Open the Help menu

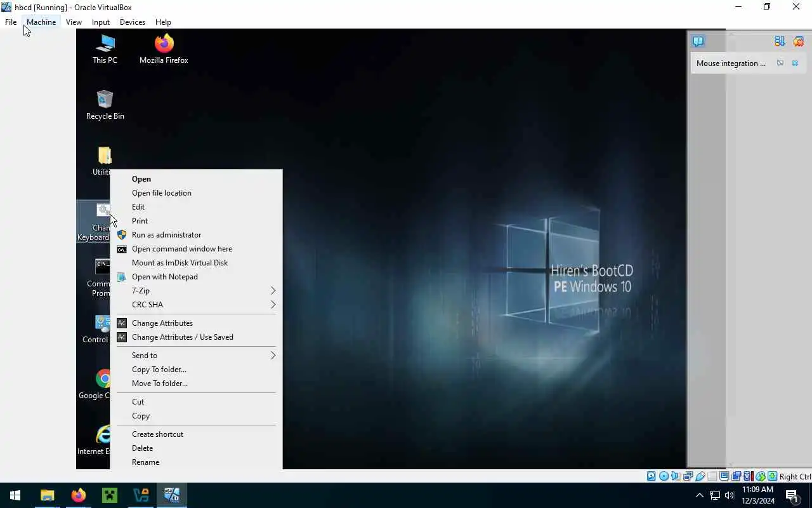163,22
